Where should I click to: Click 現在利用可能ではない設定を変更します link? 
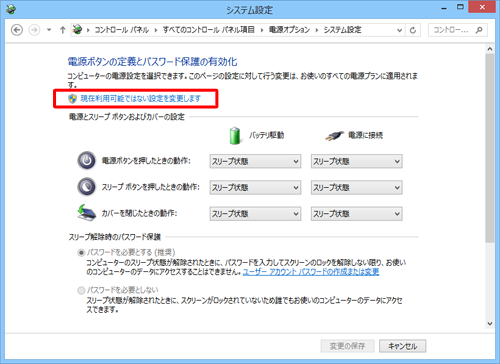pyautogui.click(x=141, y=98)
